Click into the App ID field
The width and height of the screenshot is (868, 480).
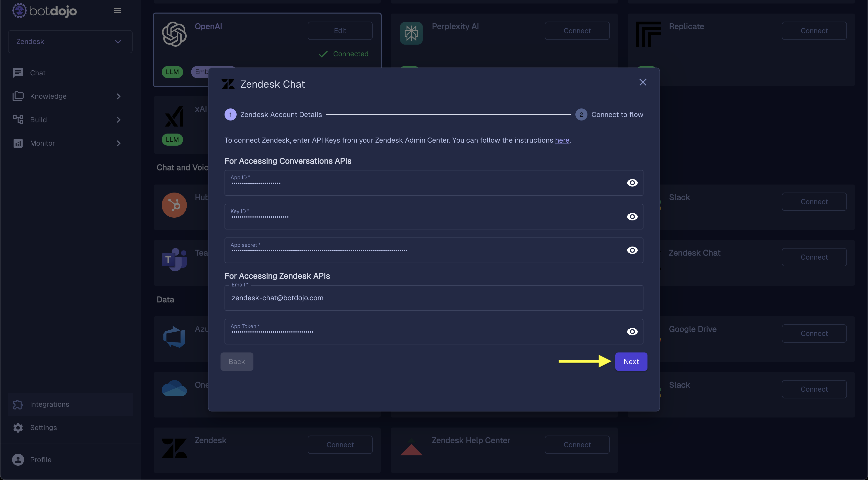coord(434,183)
